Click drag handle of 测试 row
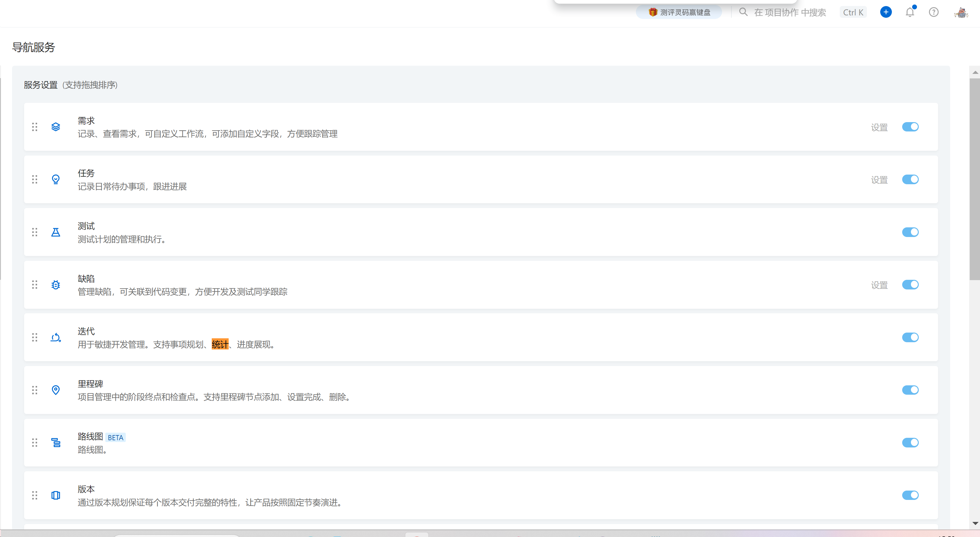Image resolution: width=980 pixels, height=537 pixels. click(35, 232)
